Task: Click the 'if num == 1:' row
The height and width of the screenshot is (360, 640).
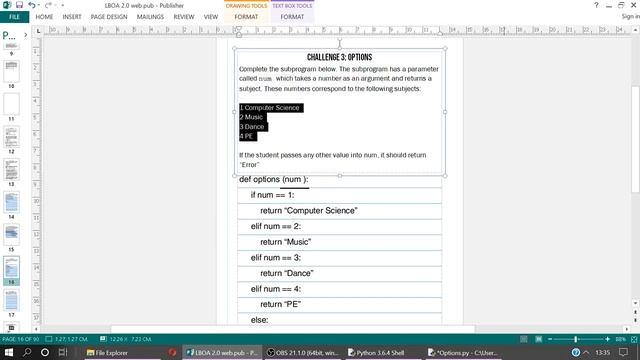Action: coord(340,195)
